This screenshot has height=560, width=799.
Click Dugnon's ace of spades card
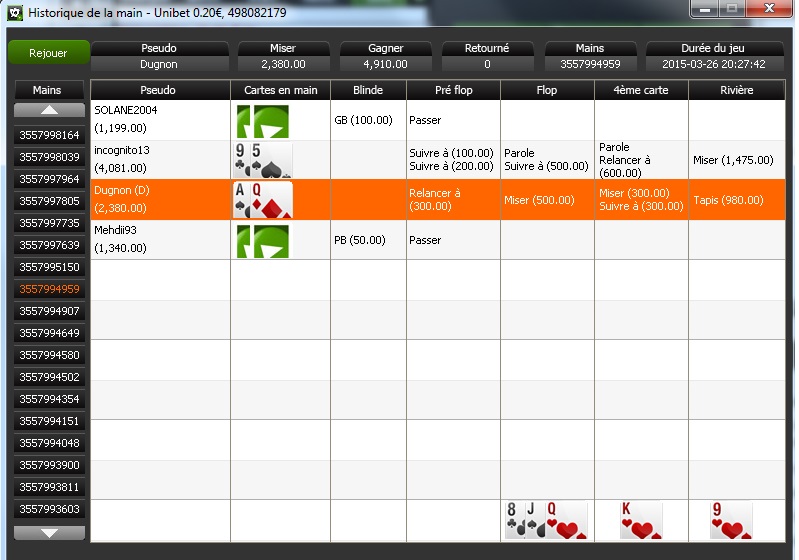pos(241,200)
